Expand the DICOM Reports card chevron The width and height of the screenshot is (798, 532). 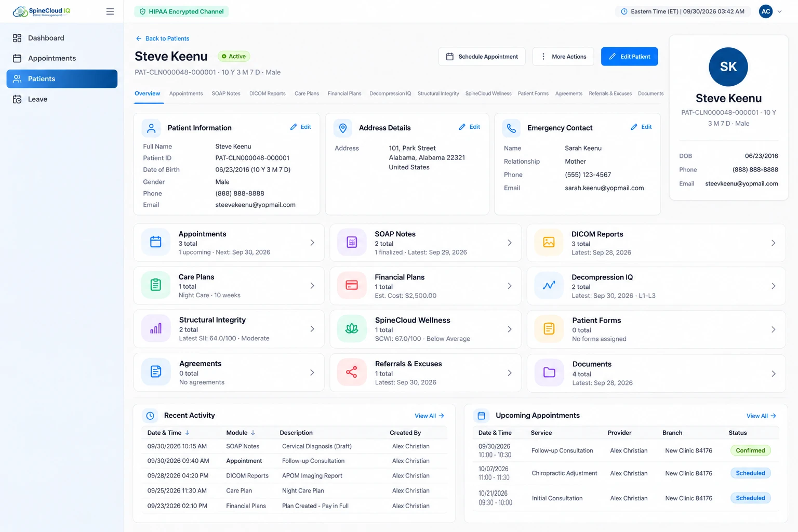click(x=774, y=243)
